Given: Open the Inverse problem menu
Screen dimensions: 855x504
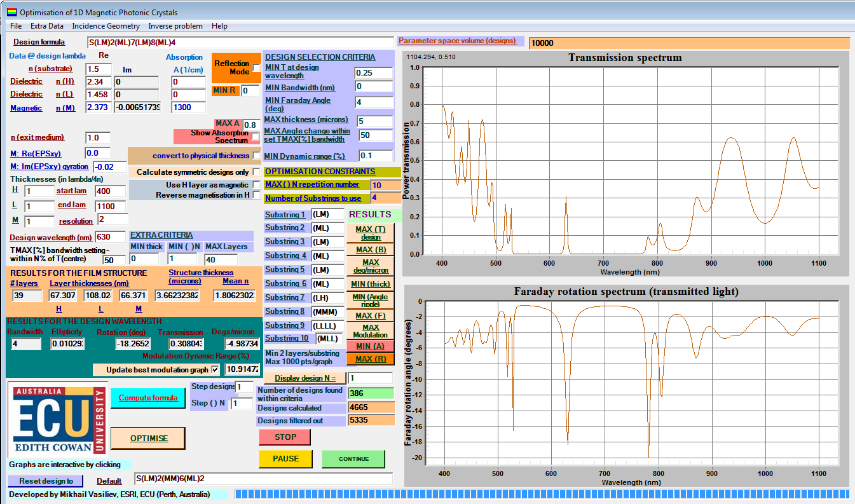Looking at the screenshot, I should tap(175, 26).
